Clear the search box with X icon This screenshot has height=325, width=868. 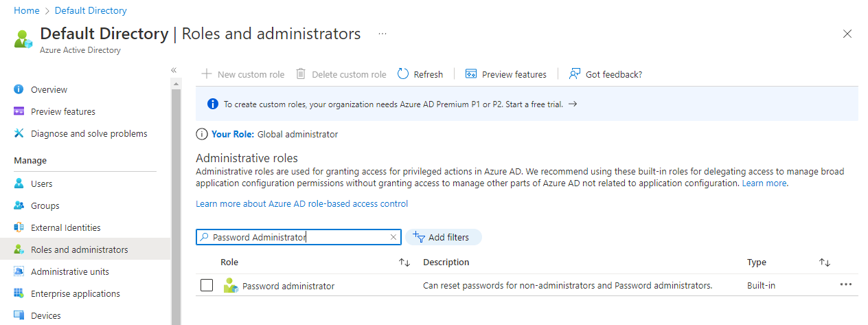click(393, 237)
